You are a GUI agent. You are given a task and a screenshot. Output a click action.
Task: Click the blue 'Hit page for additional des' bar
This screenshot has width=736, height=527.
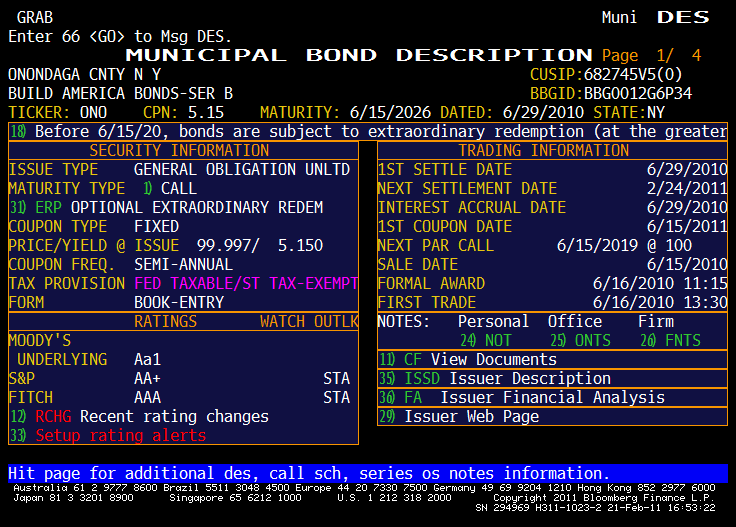click(368, 474)
